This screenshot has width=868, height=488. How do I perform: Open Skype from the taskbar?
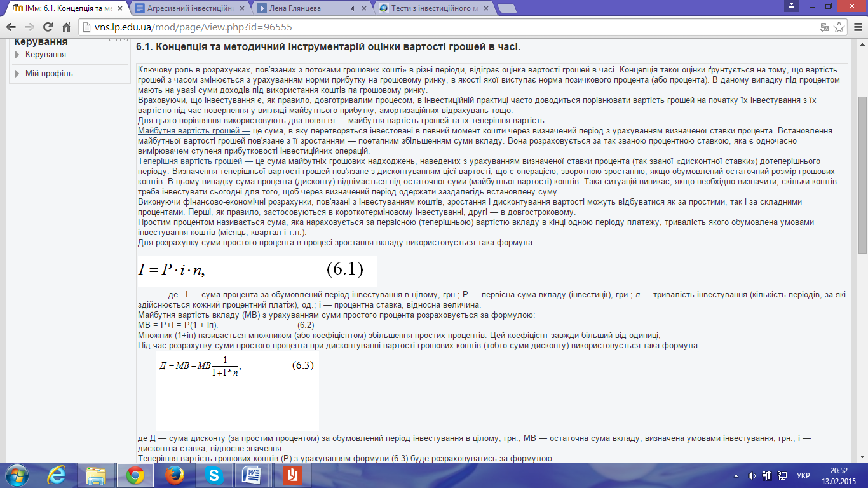coord(213,475)
